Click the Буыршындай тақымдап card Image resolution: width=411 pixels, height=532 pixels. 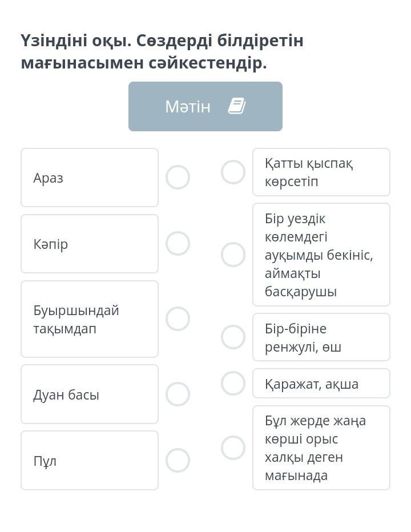(x=90, y=319)
